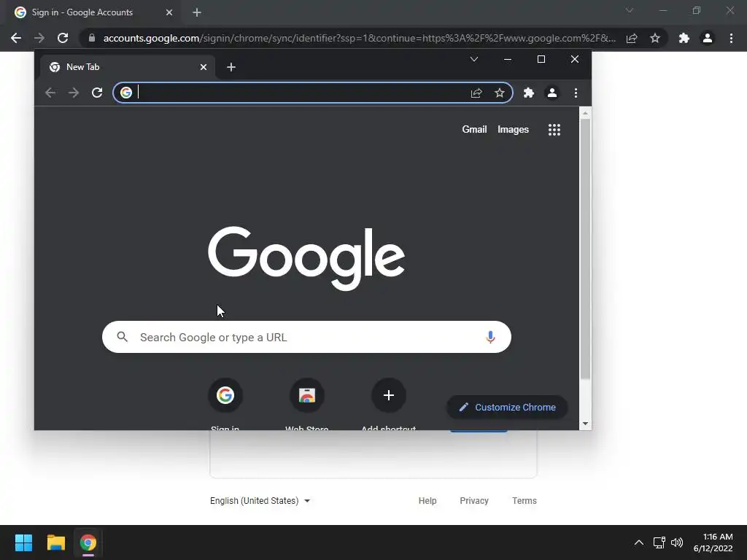Screen dimensions: 747x560
Task: Open the Google apps grid
Action: click(554, 130)
